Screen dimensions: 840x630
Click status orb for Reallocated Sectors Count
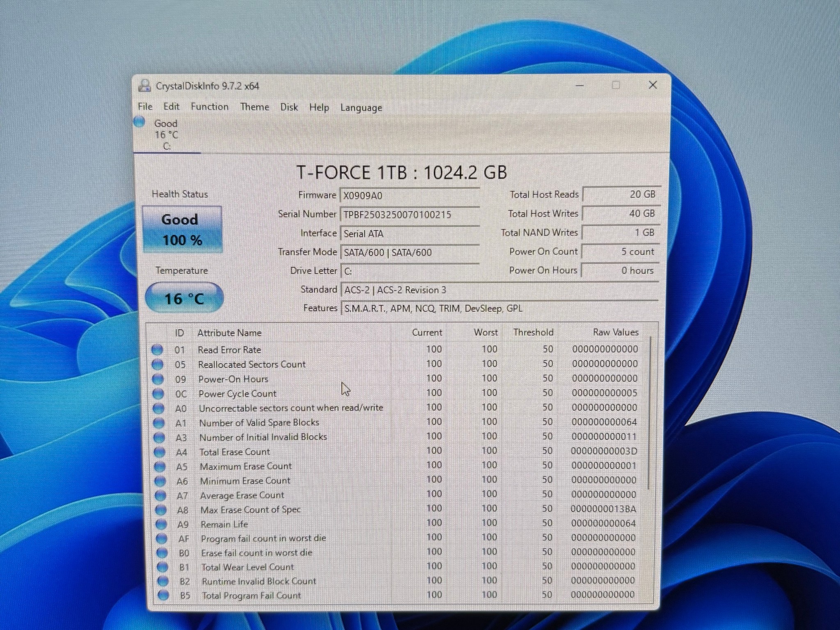pyautogui.click(x=157, y=364)
